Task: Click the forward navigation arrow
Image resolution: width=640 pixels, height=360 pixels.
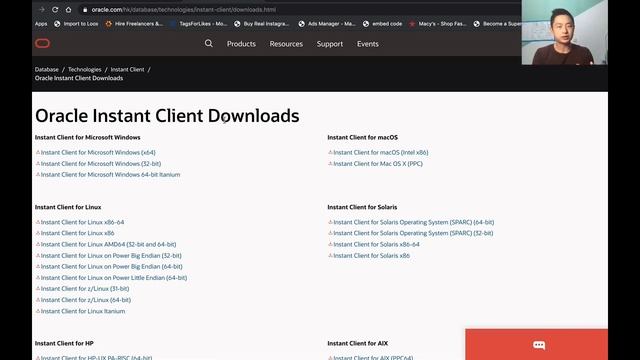Action: click(x=42, y=9)
